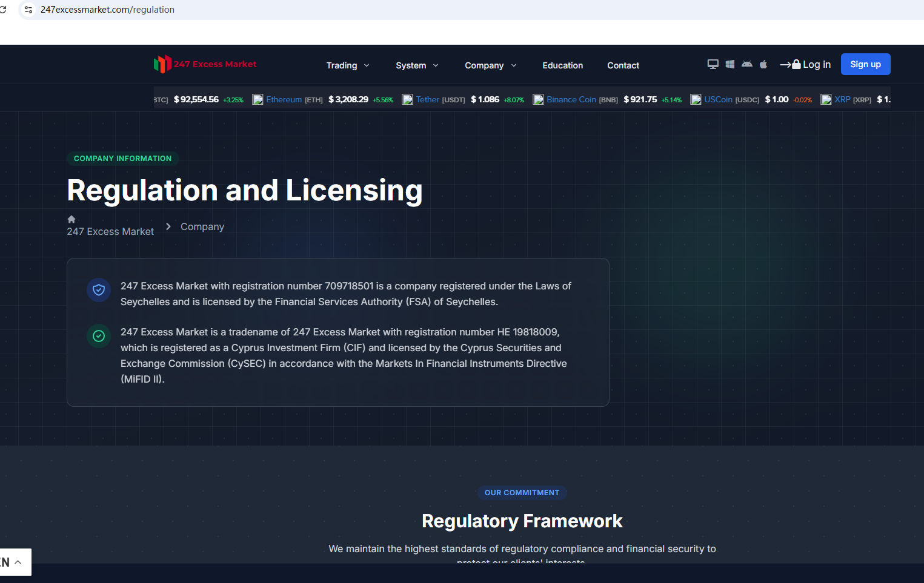This screenshot has height=583, width=924.
Task: Click the Sign up button
Action: [865, 64]
